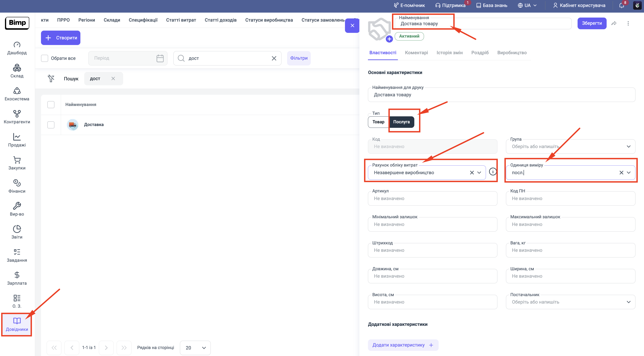
Task: Tick the checkbox for Доставка row
Action: [x=51, y=125]
